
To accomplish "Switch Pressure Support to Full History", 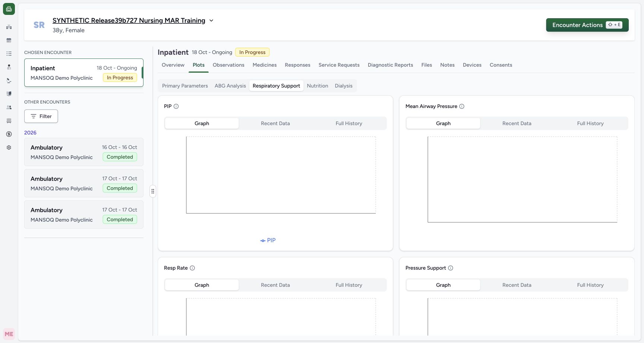I will click(590, 285).
